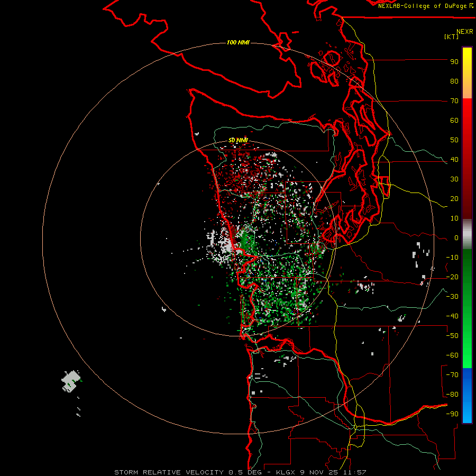
Task: Select the 50 NMI range ring label
Action: click(238, 140)
